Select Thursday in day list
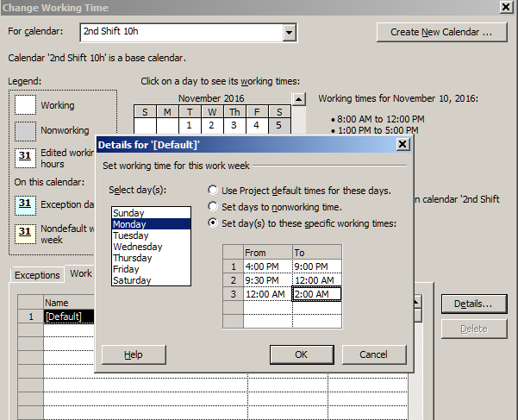 [151, 258]
